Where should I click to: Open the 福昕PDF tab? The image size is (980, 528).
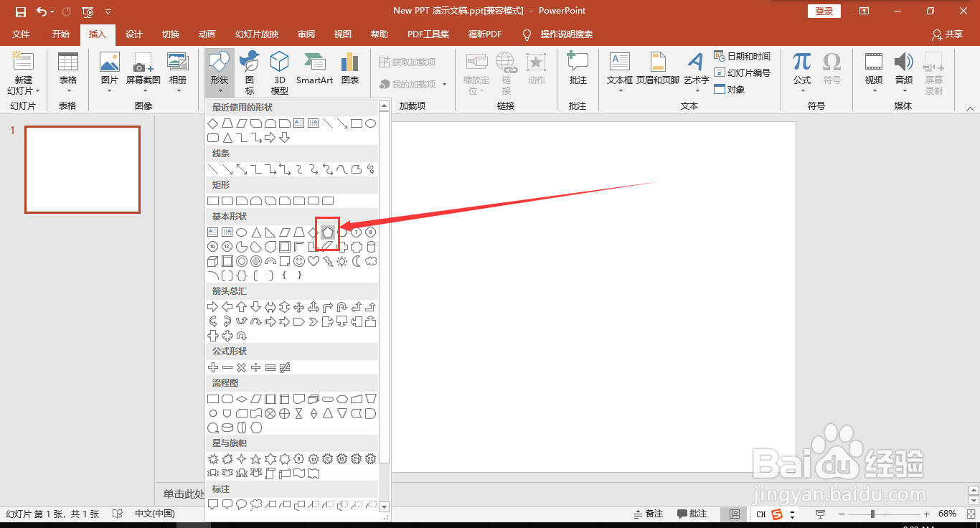pyautogui.click(x=485, y=34)
